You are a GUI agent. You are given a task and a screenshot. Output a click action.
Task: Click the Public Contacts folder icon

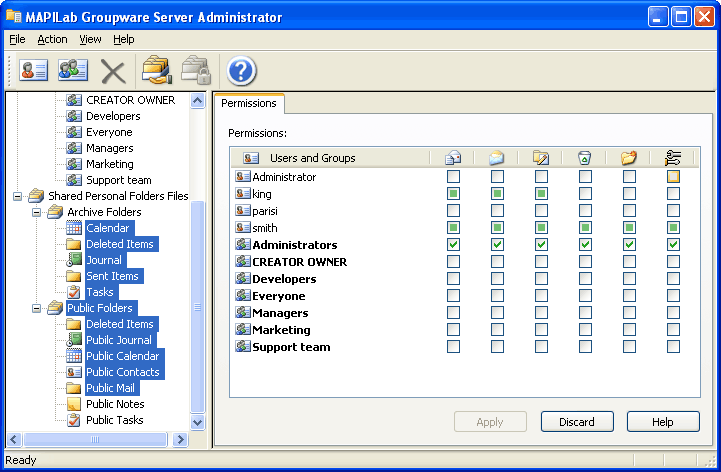tap(74, 372)
